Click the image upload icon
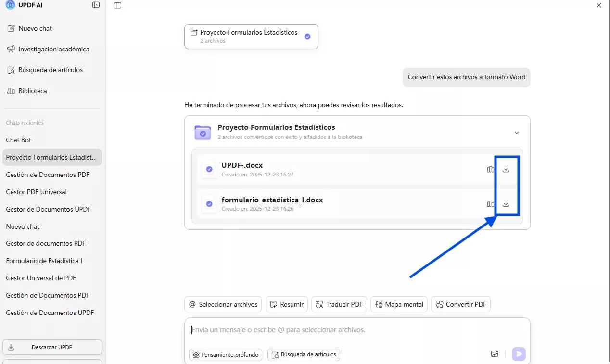610x364 pixels. click(x=495, y=354)
